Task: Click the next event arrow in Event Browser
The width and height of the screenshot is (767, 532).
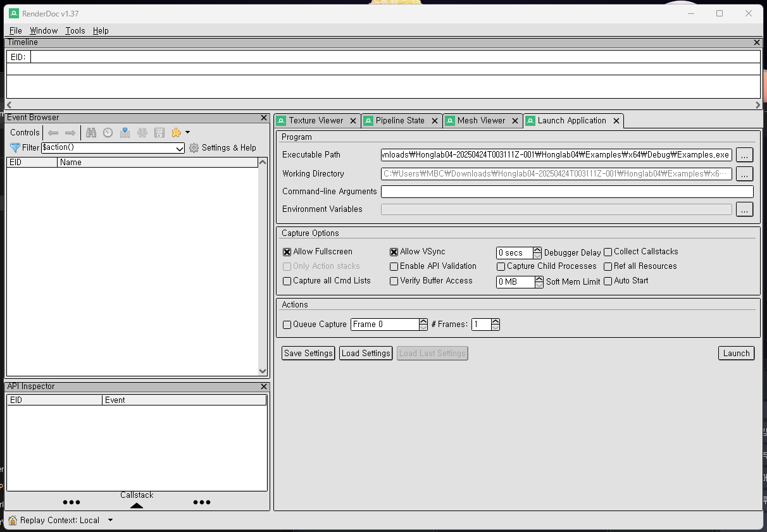Action: (70, 133)
